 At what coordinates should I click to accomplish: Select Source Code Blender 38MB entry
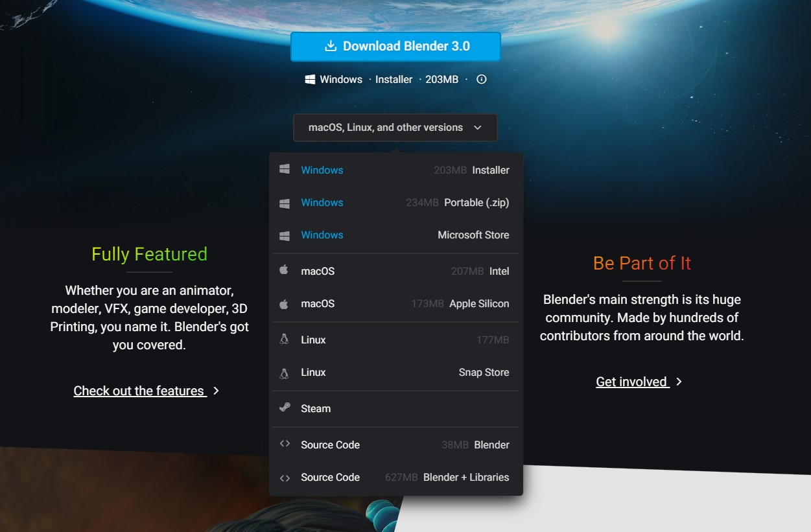coord(395,445)
